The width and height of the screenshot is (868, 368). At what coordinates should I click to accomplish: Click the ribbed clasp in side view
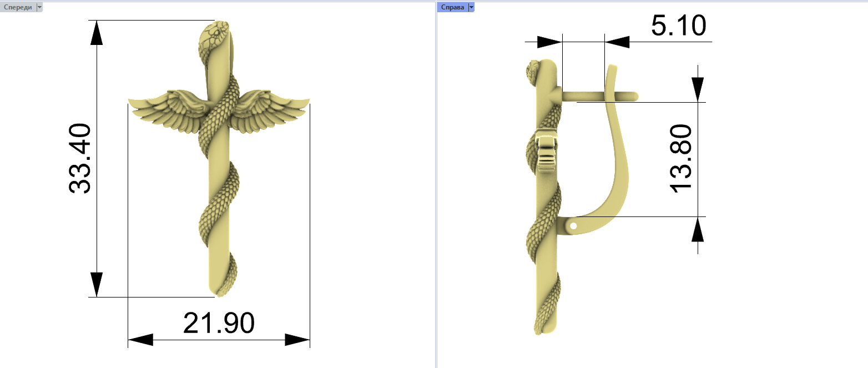[x=547, y=151]
